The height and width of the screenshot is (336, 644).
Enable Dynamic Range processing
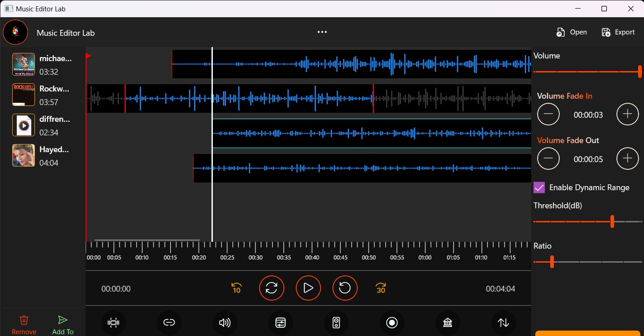(x=539, y=187)
